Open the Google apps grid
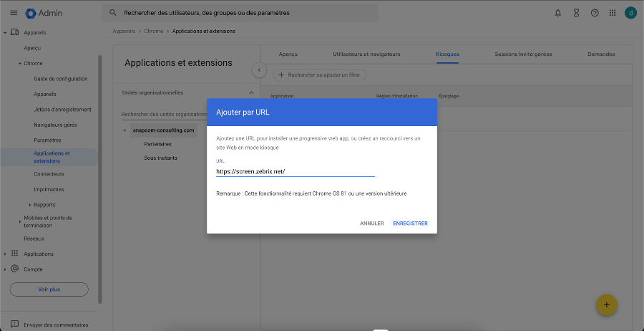Image resolution: width=644 pixels, height=331 pixels. coord(613,13)
